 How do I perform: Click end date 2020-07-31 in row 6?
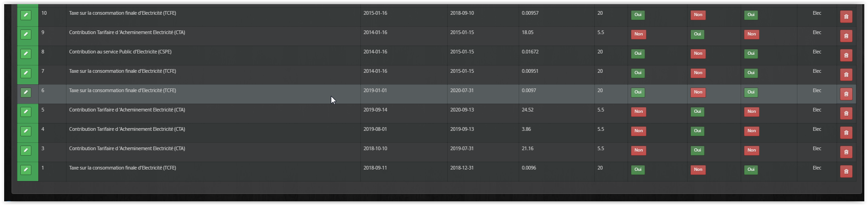click(462, 91)
